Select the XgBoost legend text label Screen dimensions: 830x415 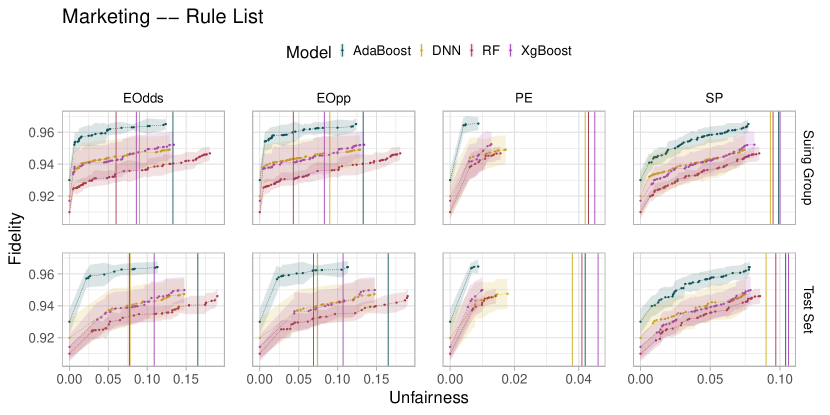coord(545,51)
